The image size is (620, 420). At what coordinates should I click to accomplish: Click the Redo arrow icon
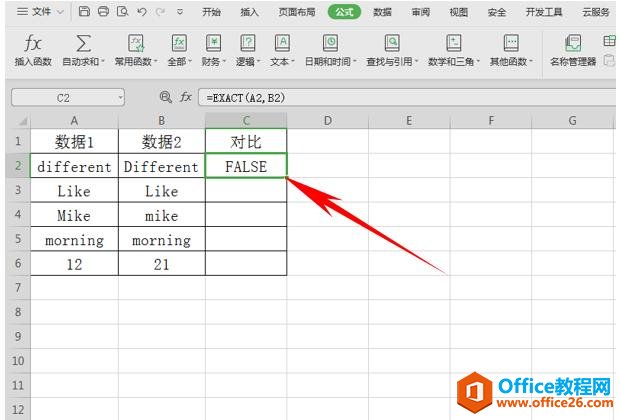[160, 12]
